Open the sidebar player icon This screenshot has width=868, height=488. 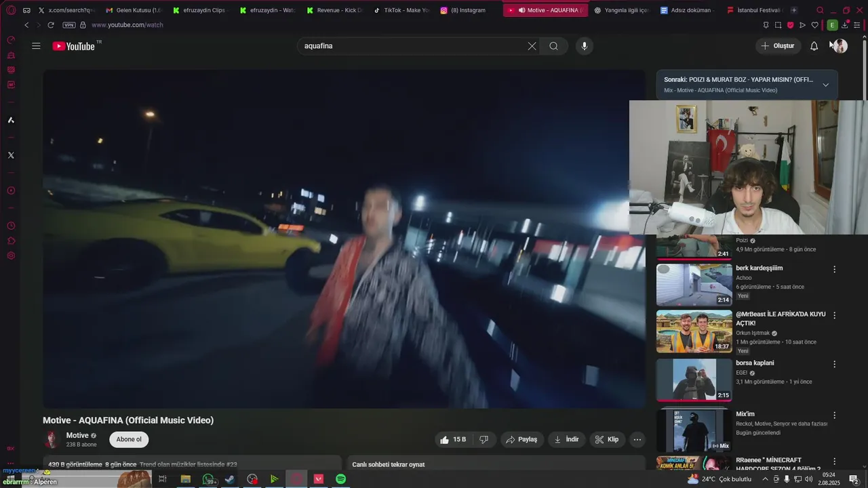coord(11,190)
